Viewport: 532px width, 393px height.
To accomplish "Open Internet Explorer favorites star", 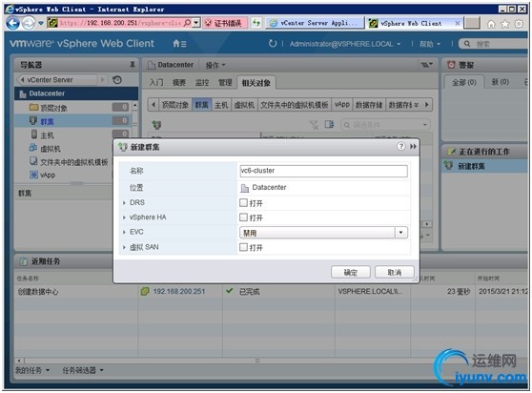I will click(505, 24).
